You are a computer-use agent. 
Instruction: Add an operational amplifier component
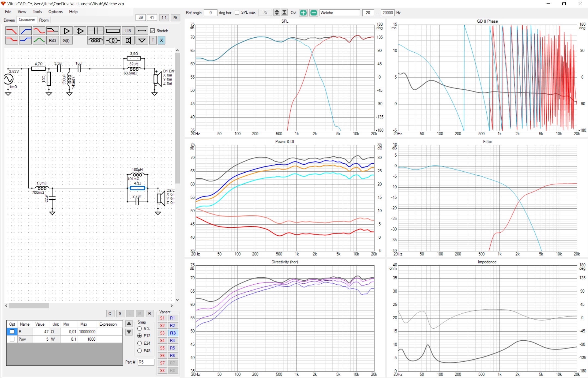click(x=80, y=31)
